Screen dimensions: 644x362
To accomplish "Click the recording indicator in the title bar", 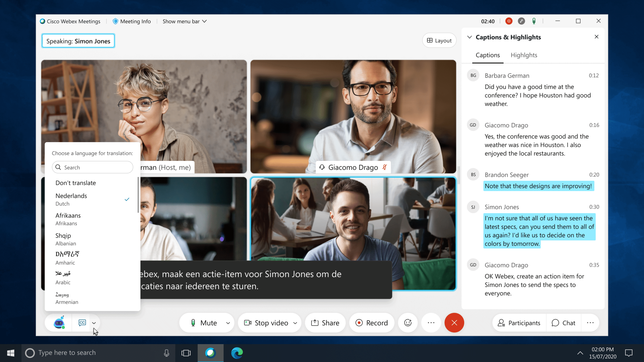I will point(509,21).
